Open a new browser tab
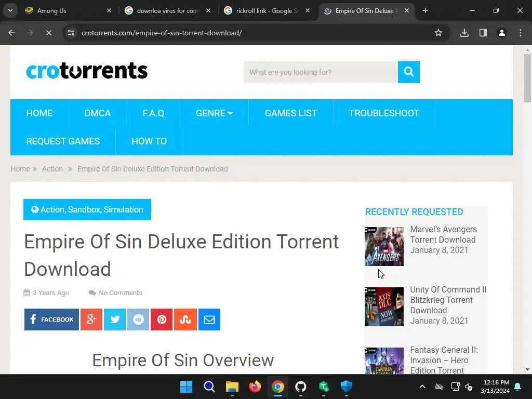The height and width of the screenshot is (399, 532). 425,10
